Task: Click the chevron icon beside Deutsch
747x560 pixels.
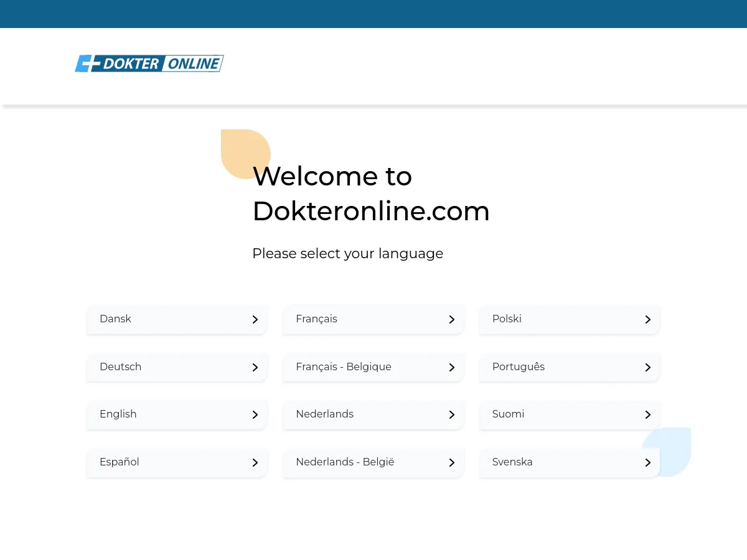Action: [x=255, y=367]
